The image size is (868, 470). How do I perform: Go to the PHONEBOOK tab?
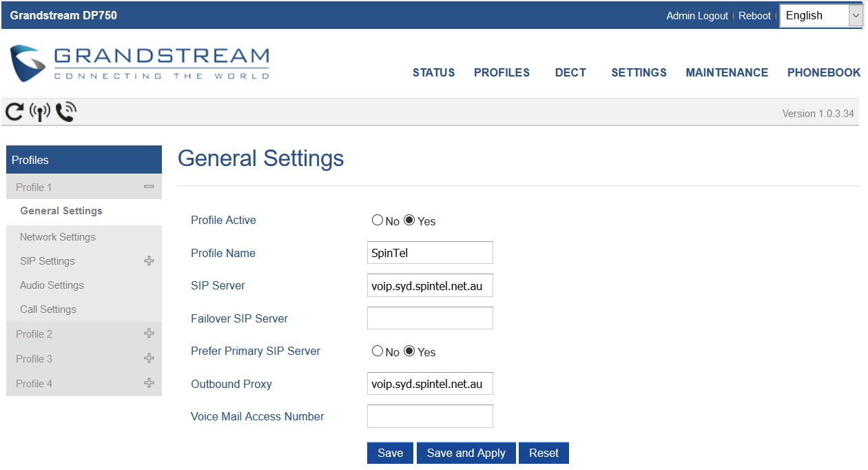click(x=824, y=72)
